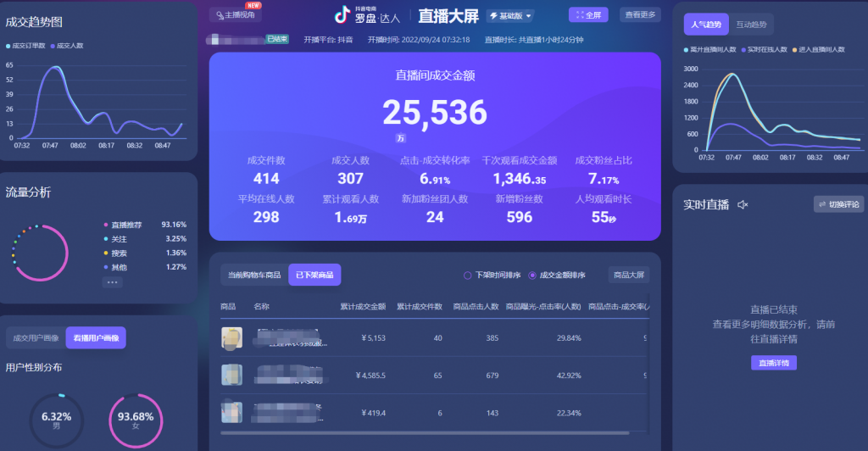The image size is (868, 451).
Task: Click the product thumbnail in the ¥4,585.5 row
Action: pyautogui.click(x=232, y=375)
